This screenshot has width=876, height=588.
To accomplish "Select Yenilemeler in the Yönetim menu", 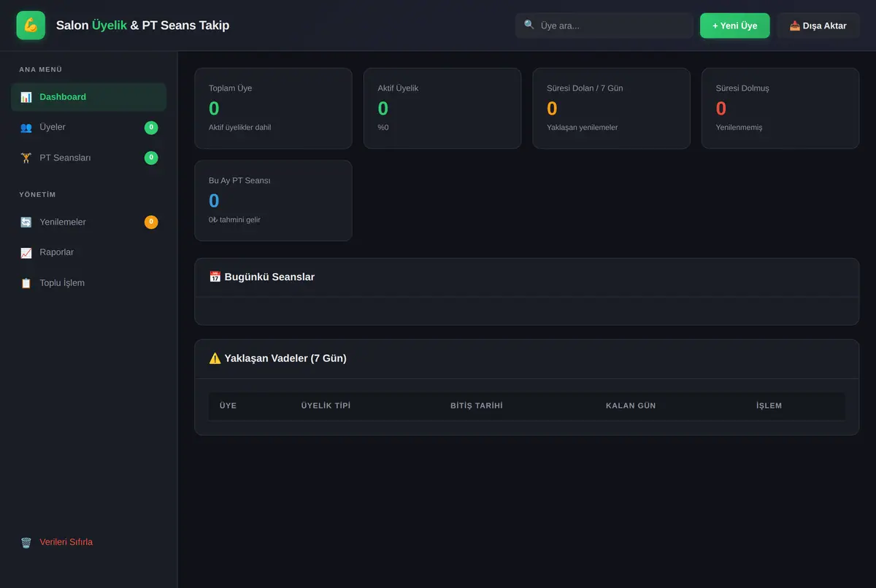I will point(88,222).
